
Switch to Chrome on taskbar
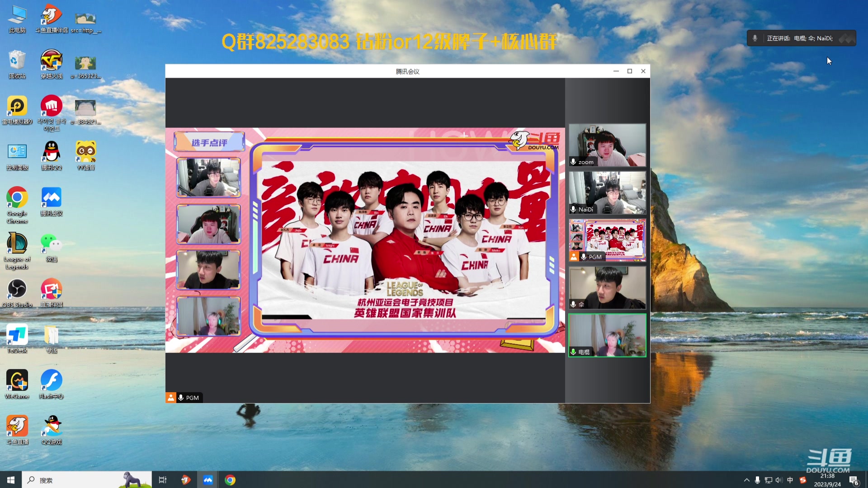230,480
